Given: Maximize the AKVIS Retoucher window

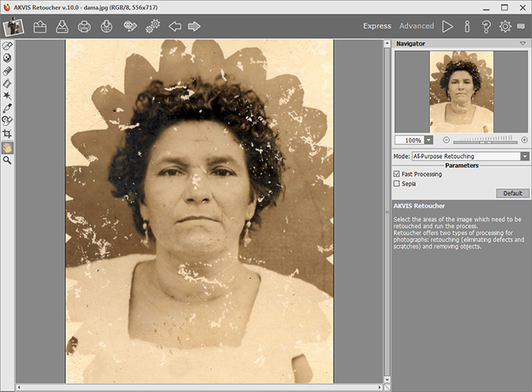Looking at the screenshot, I should point(505,8).
